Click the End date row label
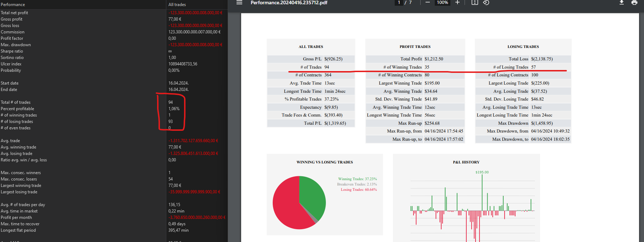 click(9, 90)
